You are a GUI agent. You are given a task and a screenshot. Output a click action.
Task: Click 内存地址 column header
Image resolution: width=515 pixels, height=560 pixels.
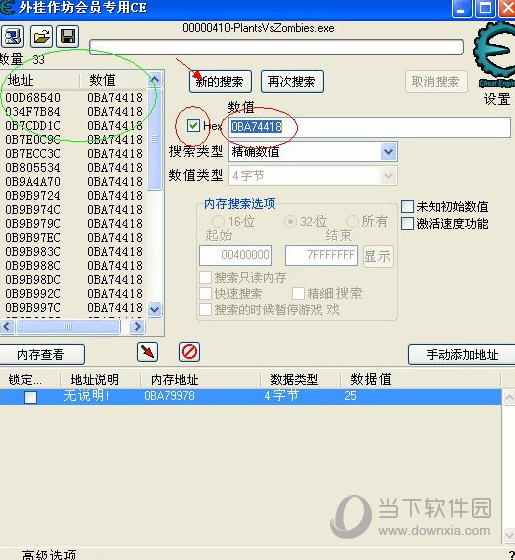click(200, 379)
